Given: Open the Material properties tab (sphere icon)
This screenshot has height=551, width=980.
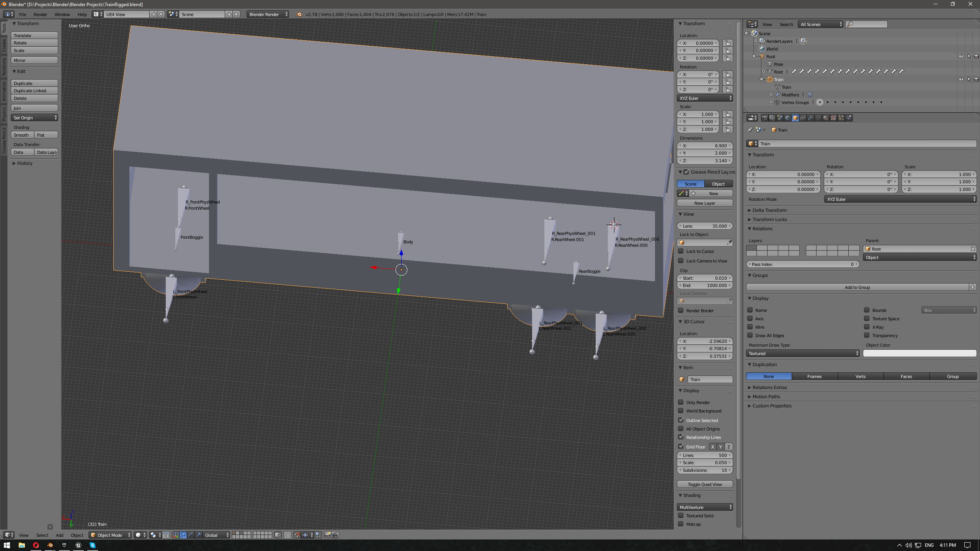Looking at the screenshot, I should pos(826,118).
